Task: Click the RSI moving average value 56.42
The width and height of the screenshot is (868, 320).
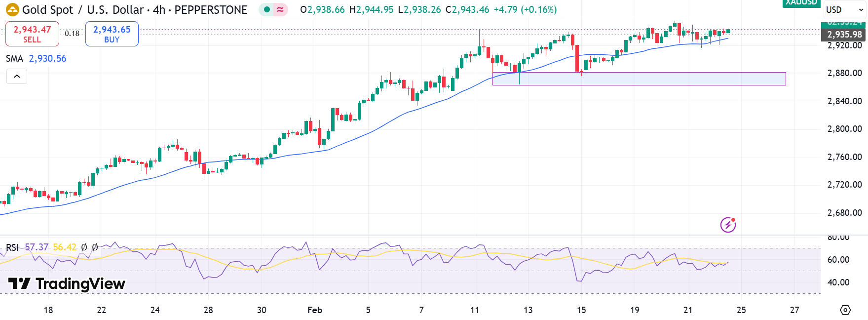Action: pos(65,247)
